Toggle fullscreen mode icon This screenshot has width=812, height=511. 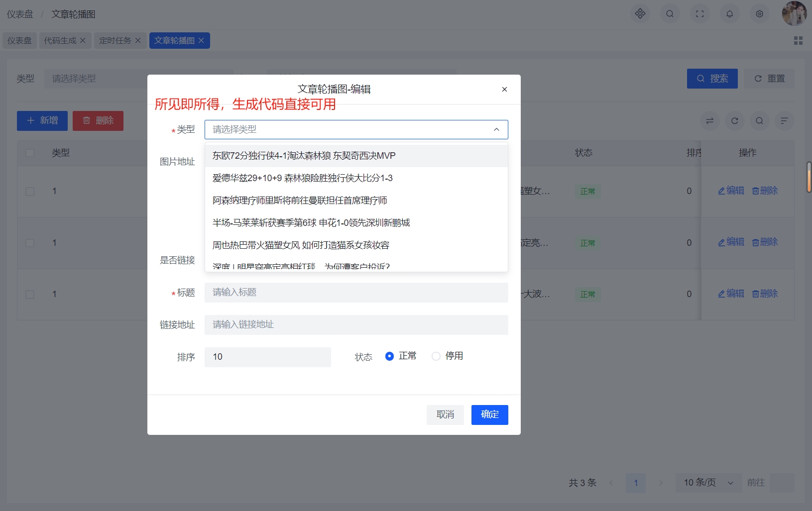[699, 14]
